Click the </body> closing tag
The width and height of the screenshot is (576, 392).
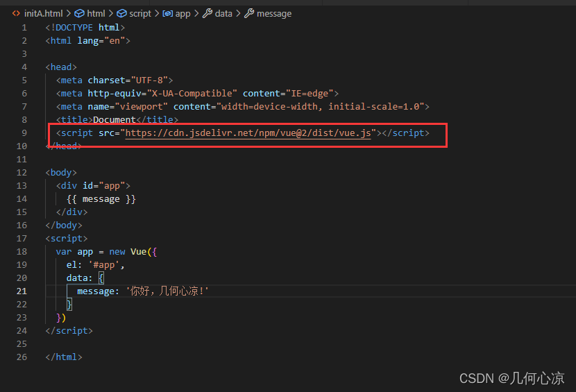tap(64, 225)
